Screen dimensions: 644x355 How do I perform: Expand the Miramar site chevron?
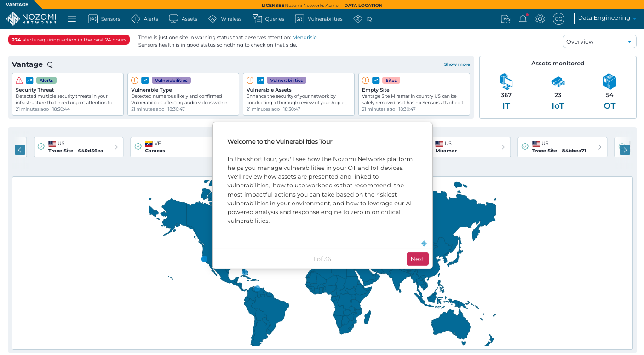(503, 147)
